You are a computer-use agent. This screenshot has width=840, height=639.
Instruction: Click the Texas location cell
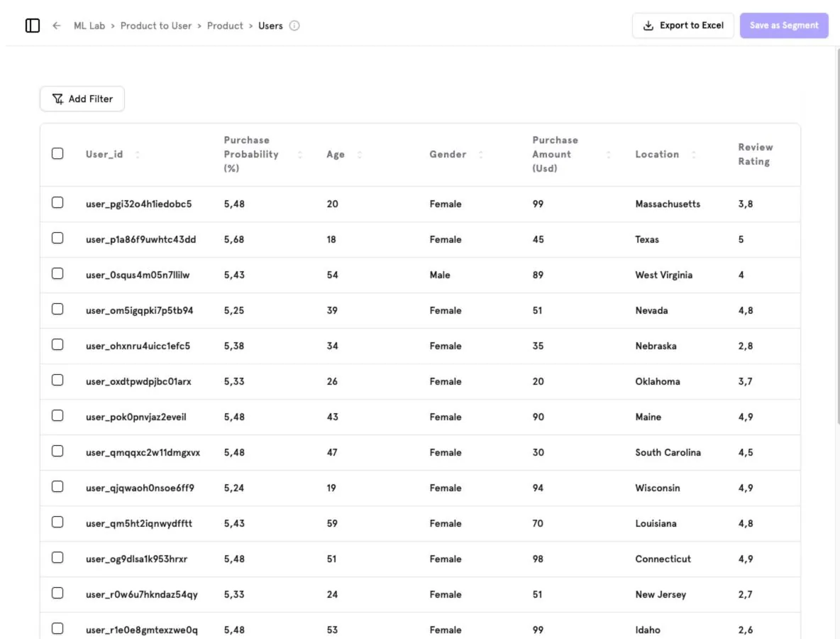coord(647,240)
